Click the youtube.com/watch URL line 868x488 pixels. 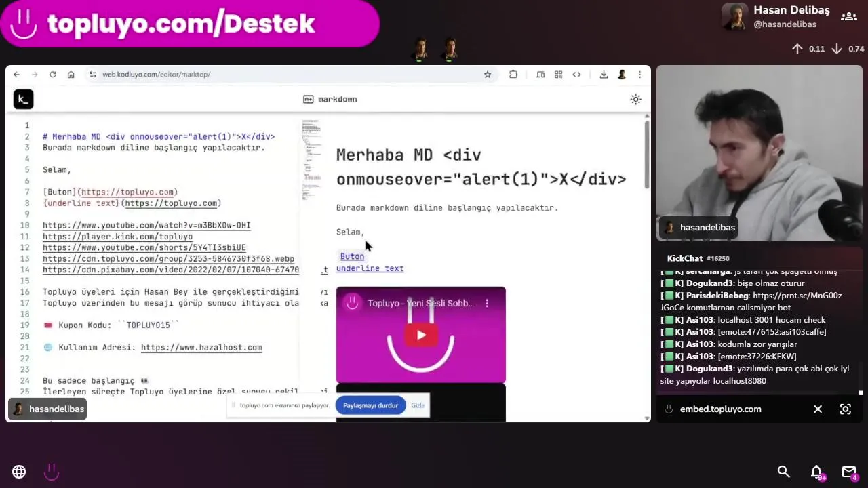tap(146, 226)
